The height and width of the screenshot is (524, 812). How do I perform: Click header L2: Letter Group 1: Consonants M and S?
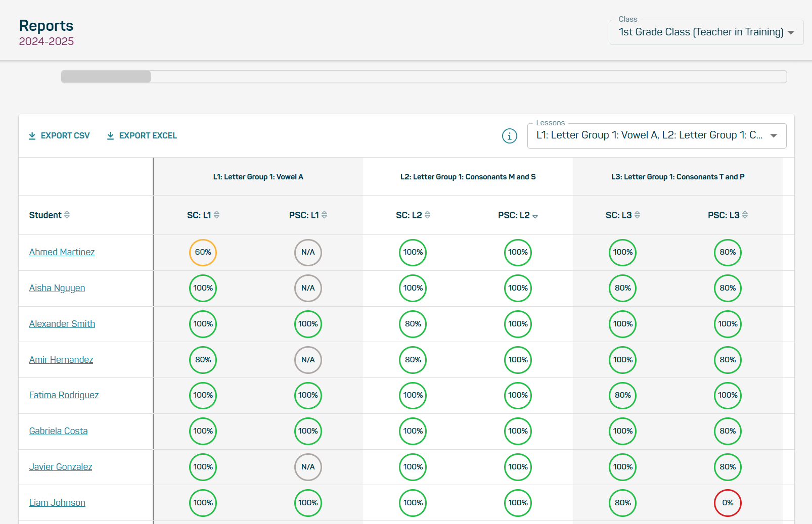tap(468, 177)
